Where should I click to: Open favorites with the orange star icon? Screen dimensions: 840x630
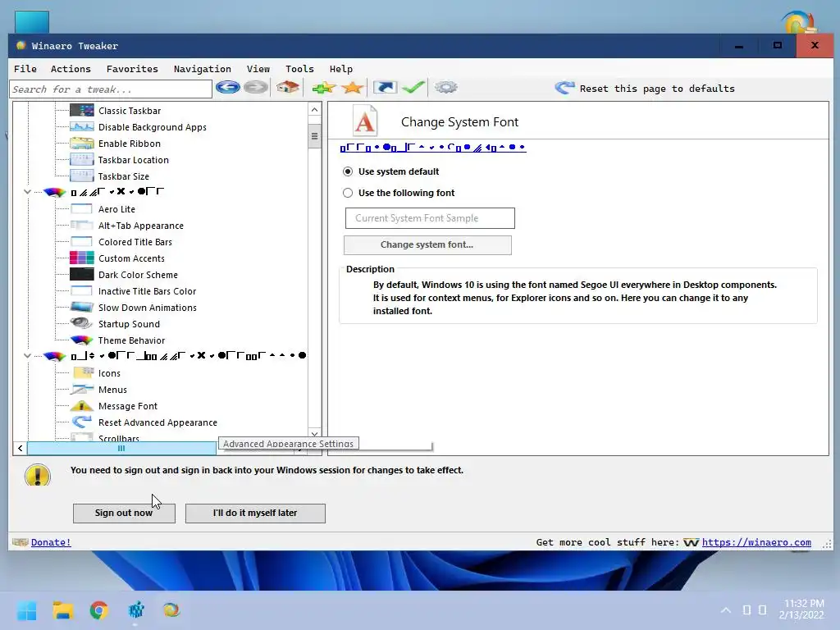click(352, 87)
